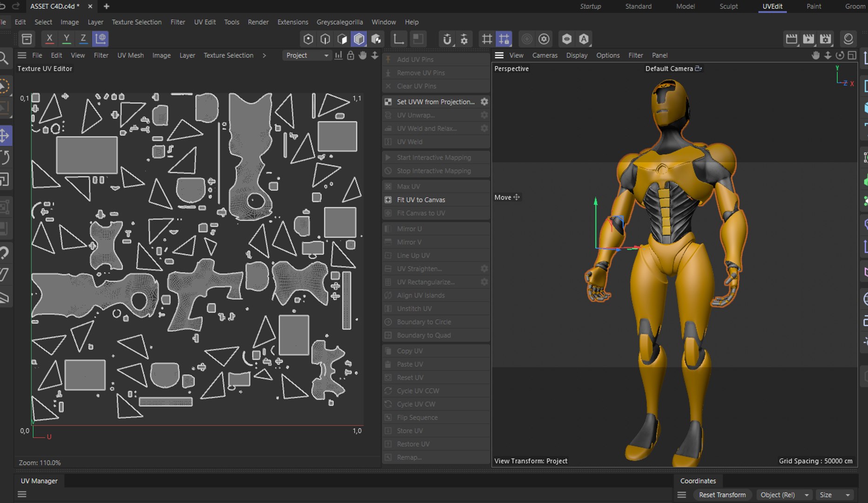Open settings gear for Set UVW from Projection
The height and width of the screenshot is (503, 868).
click(x=484, y=102)
